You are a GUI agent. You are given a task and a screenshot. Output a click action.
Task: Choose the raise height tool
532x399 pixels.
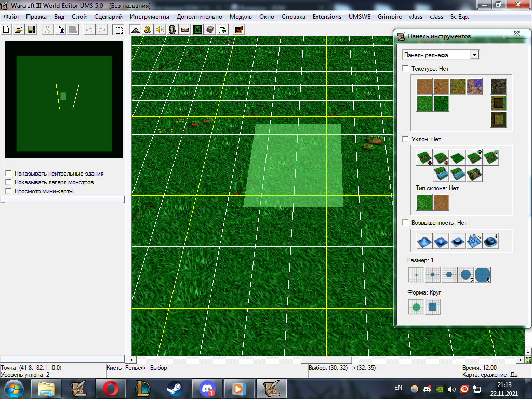click(424, 241)
